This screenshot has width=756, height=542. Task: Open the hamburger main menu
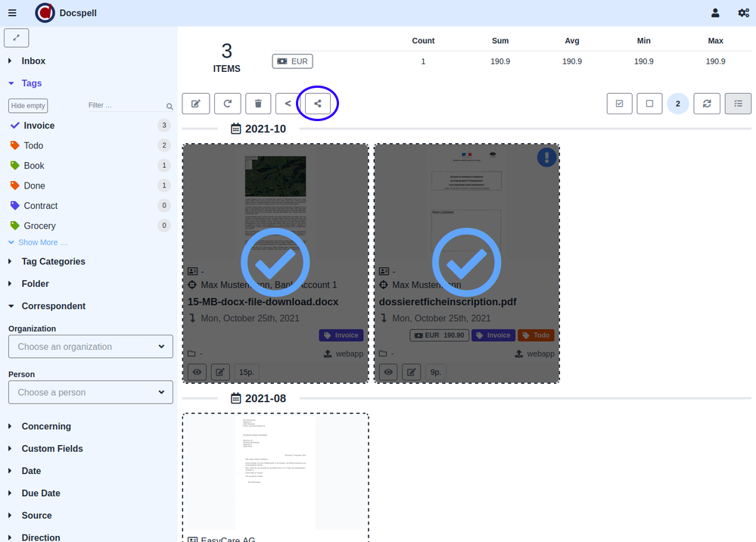point(12,13)
